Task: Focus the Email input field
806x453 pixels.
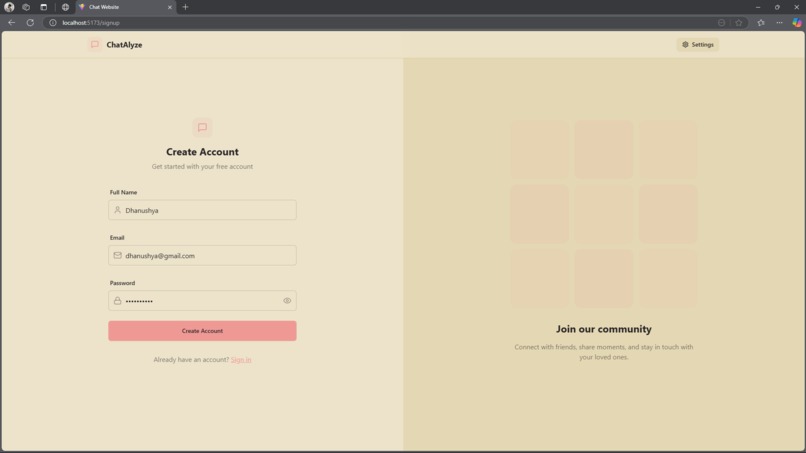Action: [202, 256]
